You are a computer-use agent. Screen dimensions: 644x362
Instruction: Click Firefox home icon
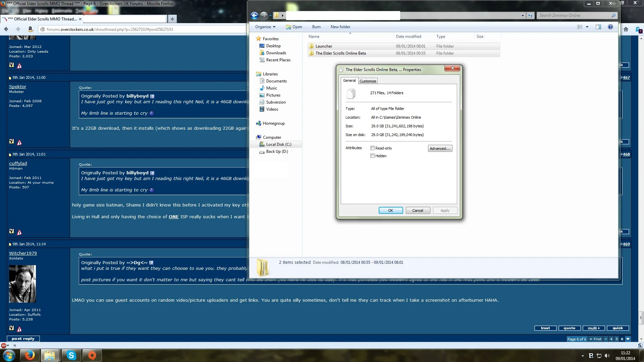coord(626,29)
